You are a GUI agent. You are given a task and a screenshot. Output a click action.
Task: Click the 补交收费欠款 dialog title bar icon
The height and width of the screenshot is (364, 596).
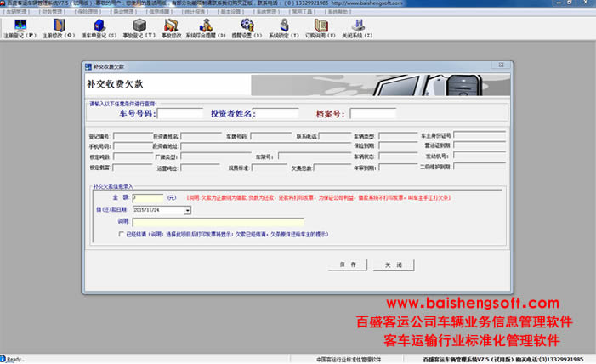(88, 67)
